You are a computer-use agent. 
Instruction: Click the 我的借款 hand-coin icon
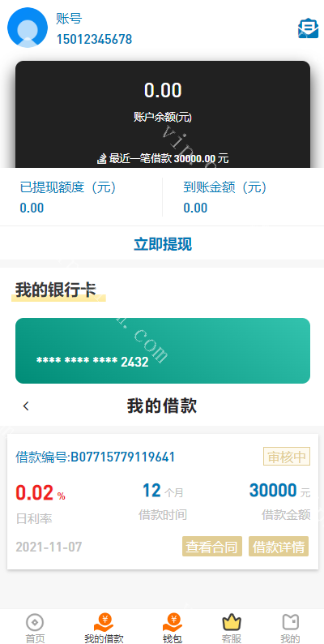(104, 623)
